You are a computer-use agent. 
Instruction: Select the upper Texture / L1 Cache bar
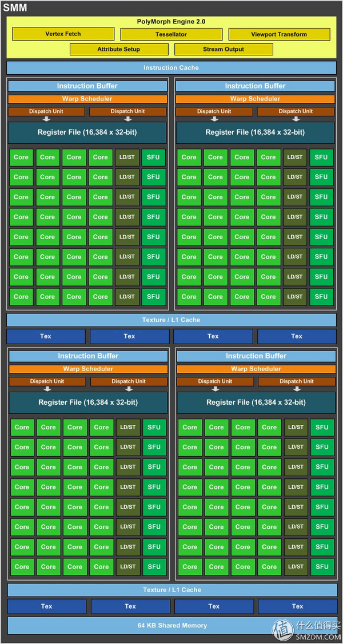171,320
